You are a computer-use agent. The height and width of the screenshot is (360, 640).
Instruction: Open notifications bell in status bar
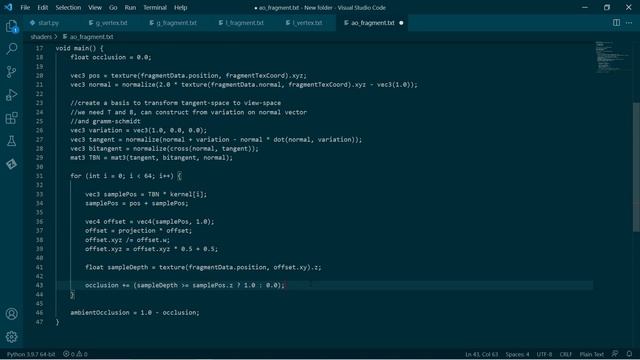pos(629,354)
